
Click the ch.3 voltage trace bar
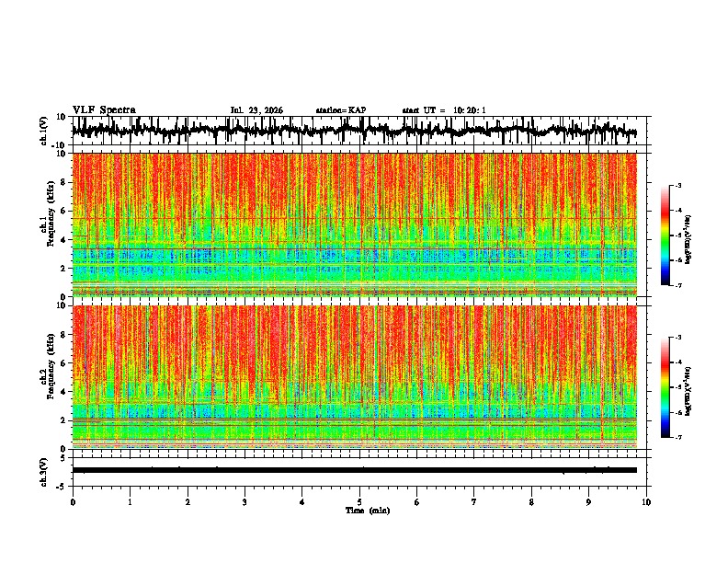(355, 470)
